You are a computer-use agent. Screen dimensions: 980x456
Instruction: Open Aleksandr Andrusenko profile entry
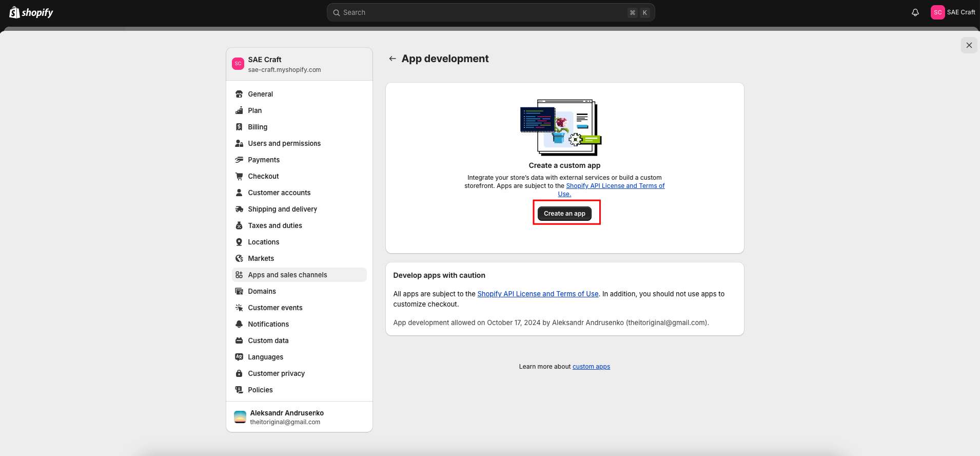point(299,417)
